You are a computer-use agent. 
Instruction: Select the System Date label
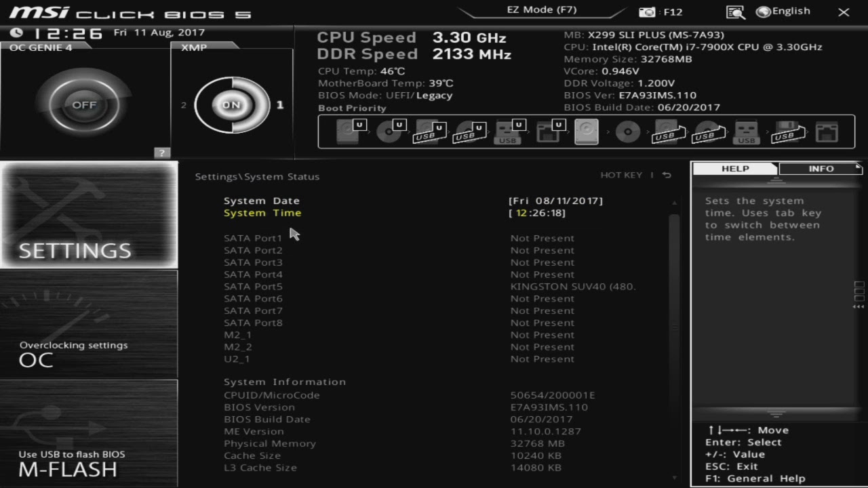coord(262,201)
